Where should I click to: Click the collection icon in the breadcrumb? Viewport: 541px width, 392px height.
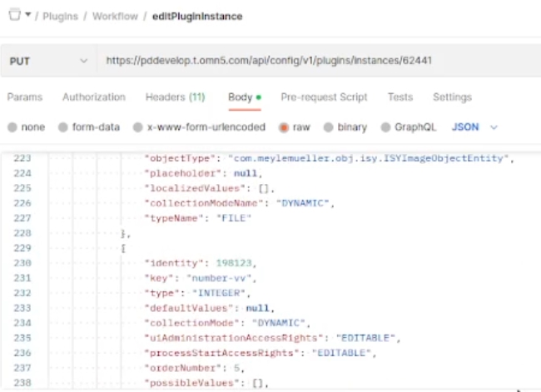12,17
